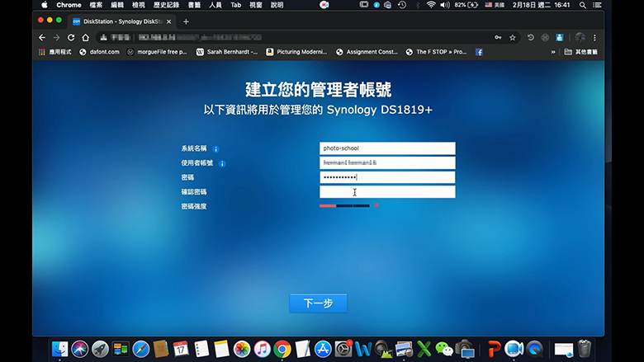Reload the DiskStation page
Image resolution: width=644 pixels, height=362 pixels.
[71, 38]
